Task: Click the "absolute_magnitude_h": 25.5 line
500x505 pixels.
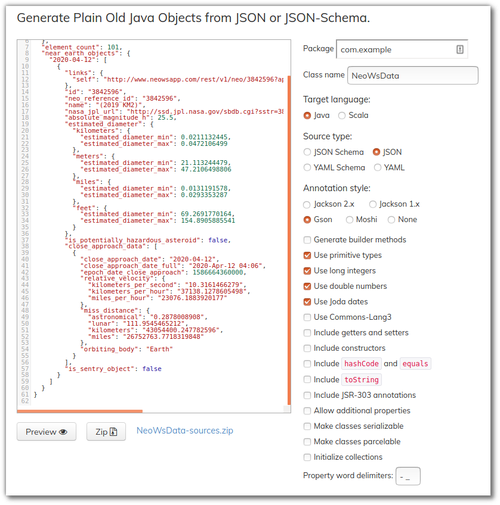Action: point(120,117)
